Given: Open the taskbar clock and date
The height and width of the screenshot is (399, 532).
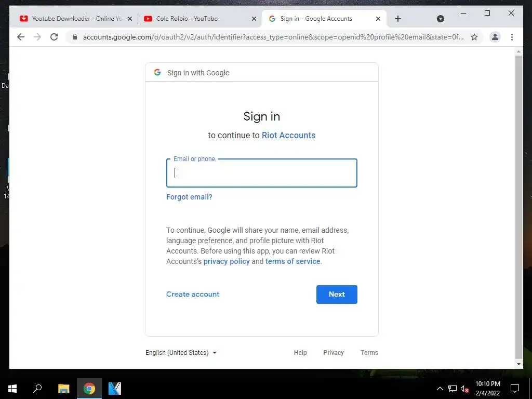Looking at the screenshot, I should point(487,389).
